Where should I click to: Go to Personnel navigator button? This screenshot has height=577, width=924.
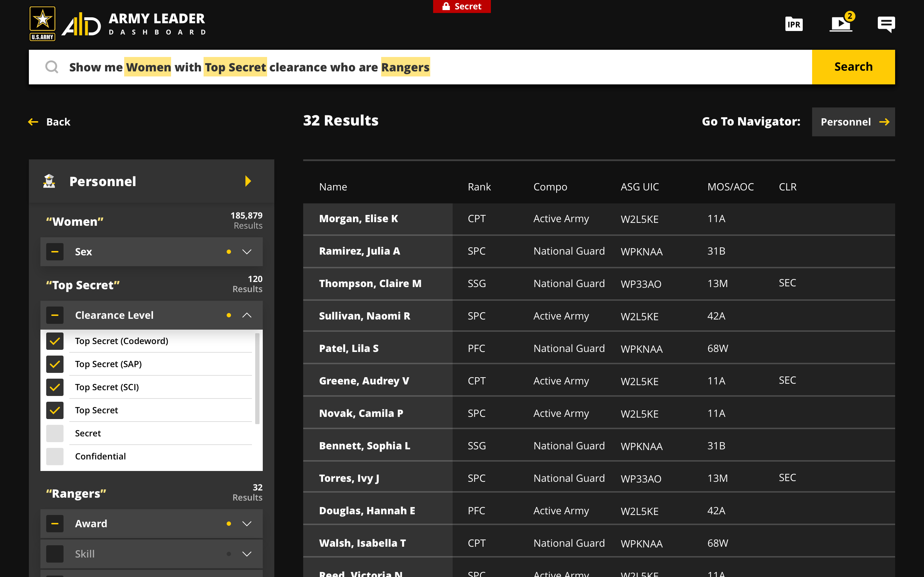pyautogui.click(x=853, y=122)
